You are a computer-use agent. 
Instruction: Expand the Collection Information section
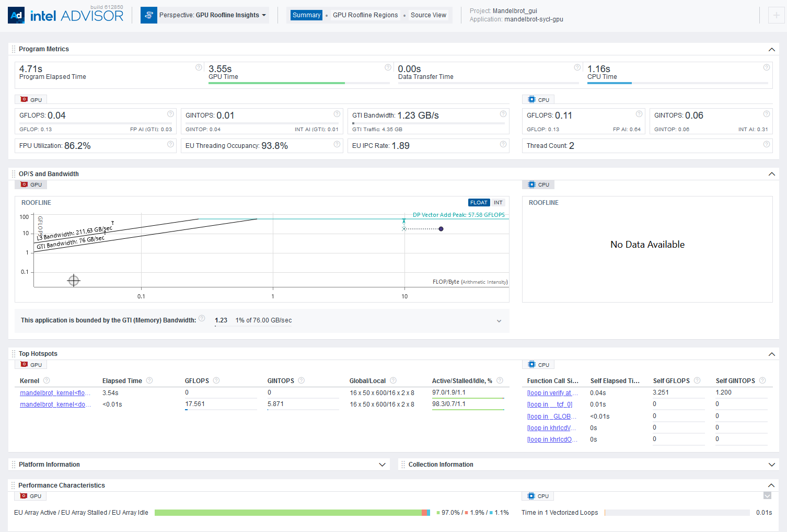(771, 465)
